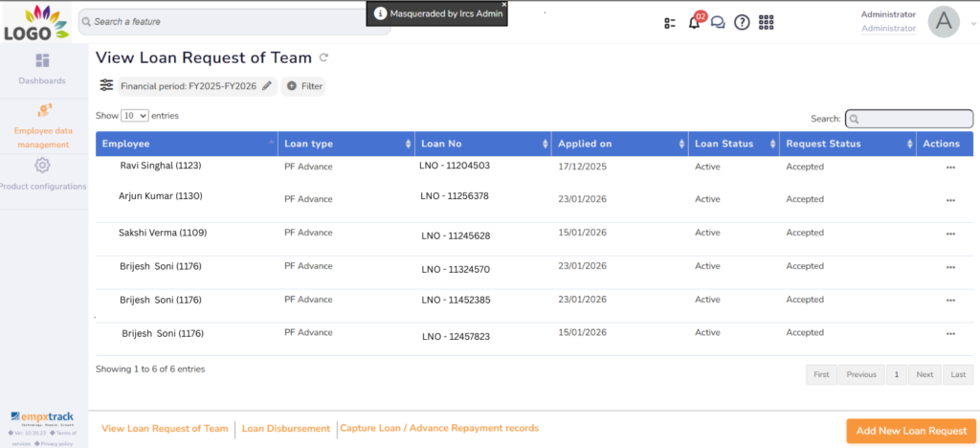Image resolution: width=980 pixels, height=448 pixels.
Task: Open Dashboards in the sidebar
Action: [x=42, y=69]
